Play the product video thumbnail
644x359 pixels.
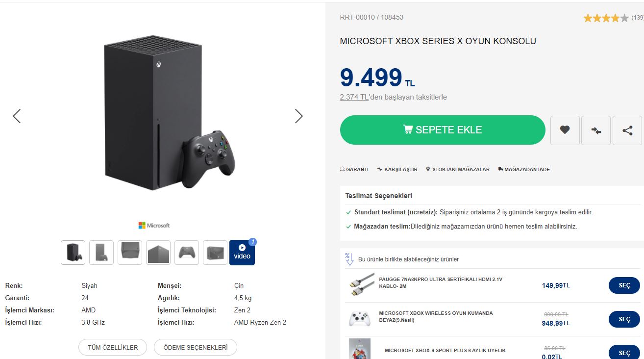pos(242,252)
